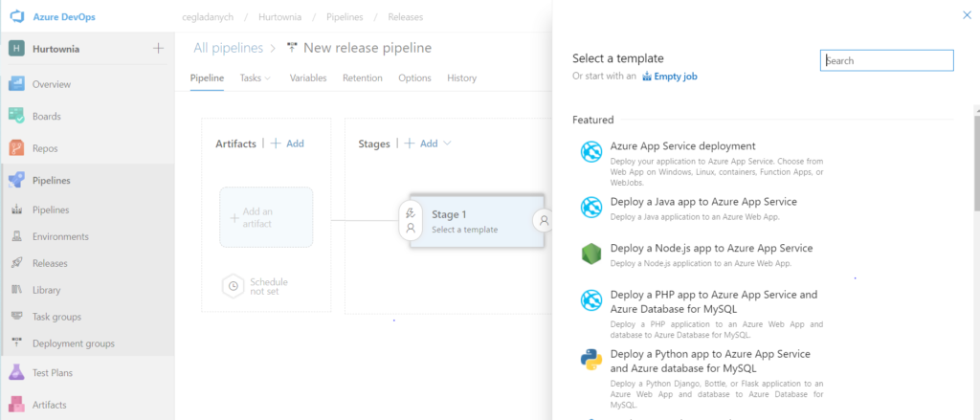
Task: Choose Azure App Service deployment title
Action: (x=683, y=146)
